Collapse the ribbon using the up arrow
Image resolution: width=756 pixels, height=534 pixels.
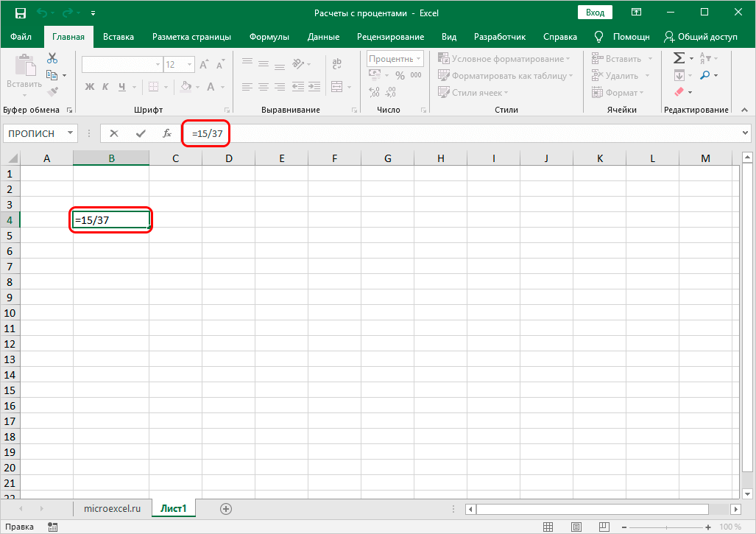pyautogui.click(x=745, y=110)
